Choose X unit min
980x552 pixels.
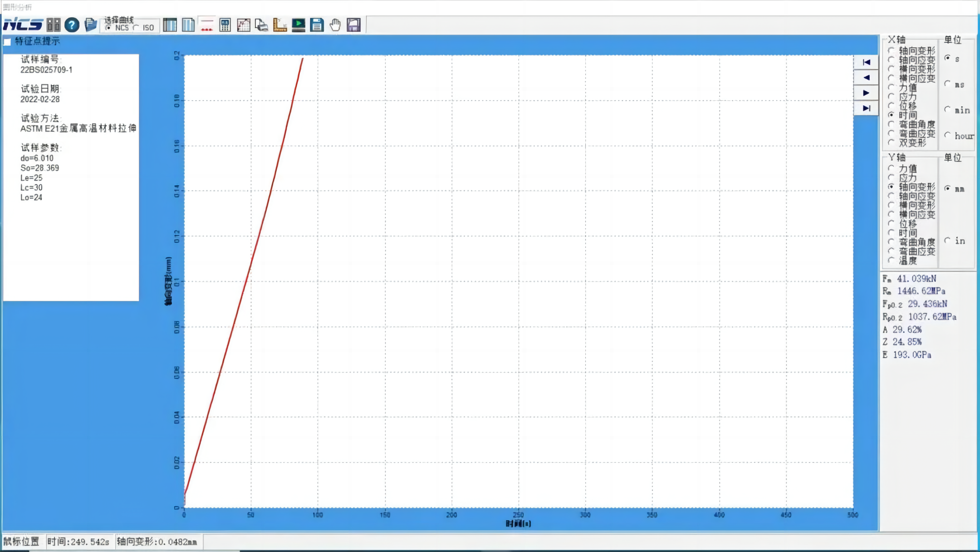click(x=947, y=109)
